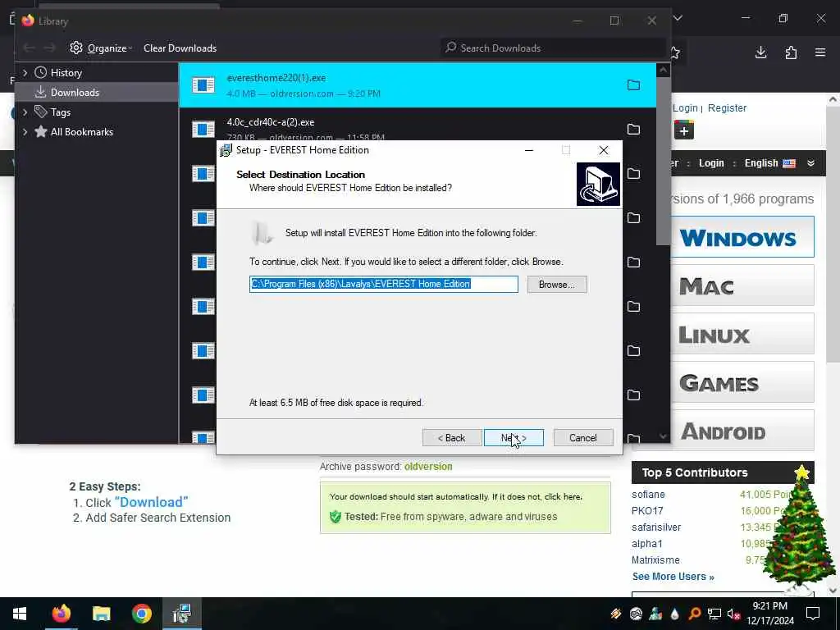Click the "Download" link in 2 Easy Steps
This screenshot has width=840, height=630.
pos(151,503)
